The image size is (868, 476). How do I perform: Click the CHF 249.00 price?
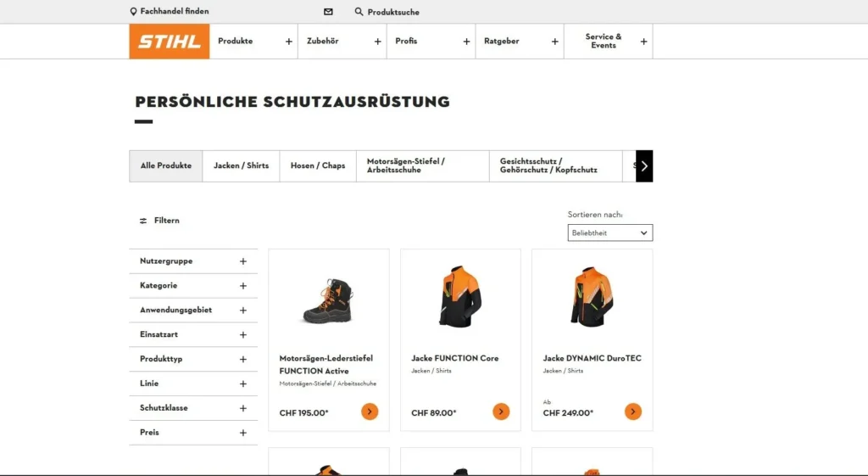568,413
